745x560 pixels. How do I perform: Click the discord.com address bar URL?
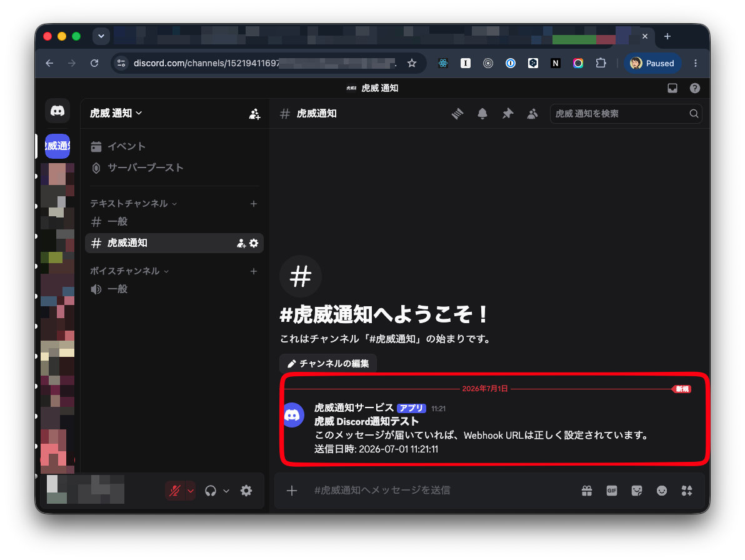[264, 63]
